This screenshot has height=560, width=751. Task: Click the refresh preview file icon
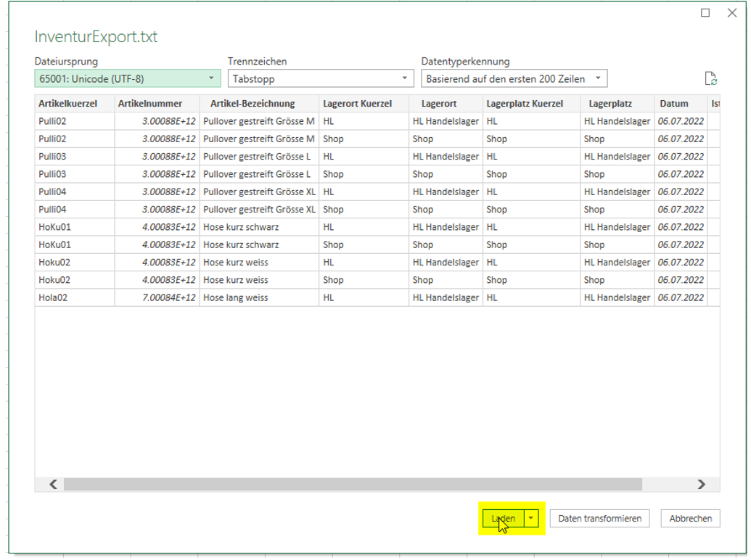tap(710, 79)
